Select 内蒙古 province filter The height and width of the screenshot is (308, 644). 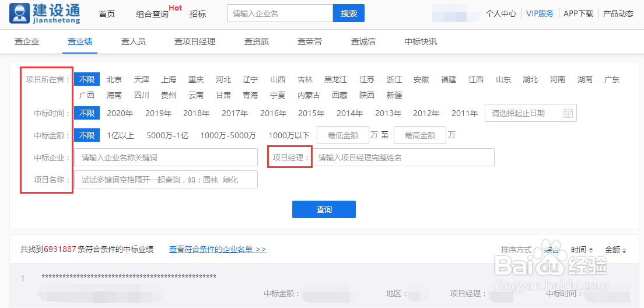click(x=309, y=95)
